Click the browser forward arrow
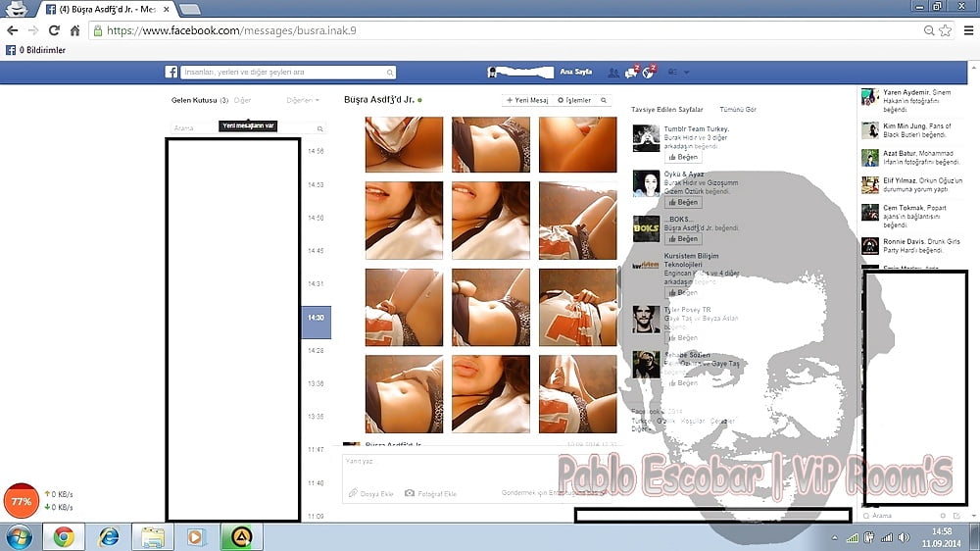 point(32,30)
